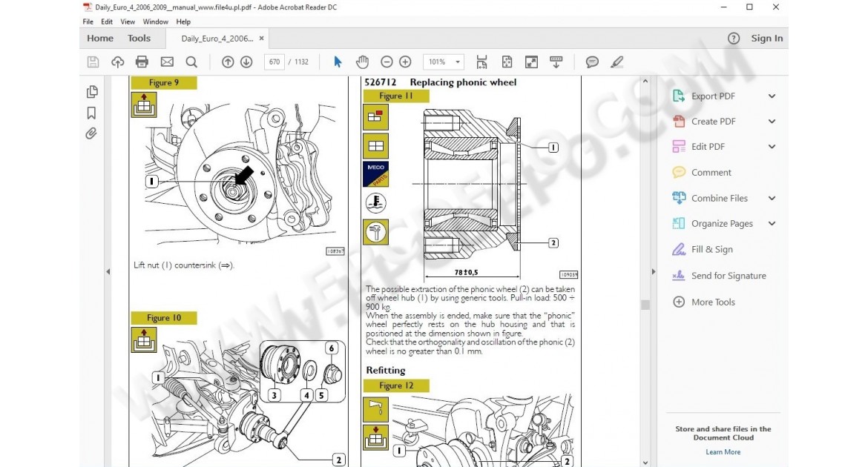Open Page Thumbnails panel
Image resolution: width=868 pixels, height=467 pixels.
(x=92, y=92)
